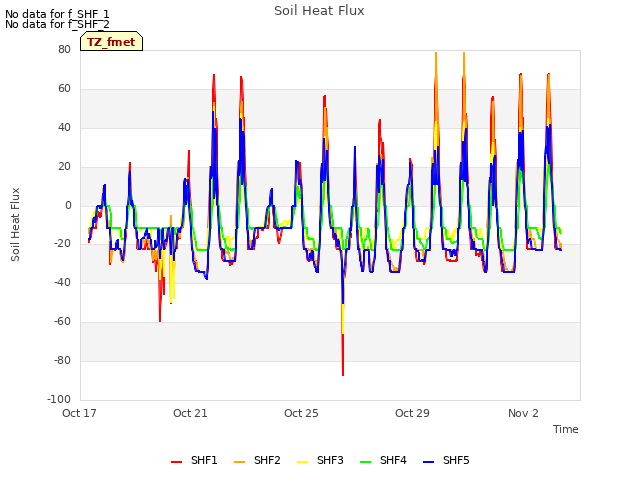Click the green SHF4 legend swatch
Viewport: 640px width, 480px height.
[x=365, y=461]
